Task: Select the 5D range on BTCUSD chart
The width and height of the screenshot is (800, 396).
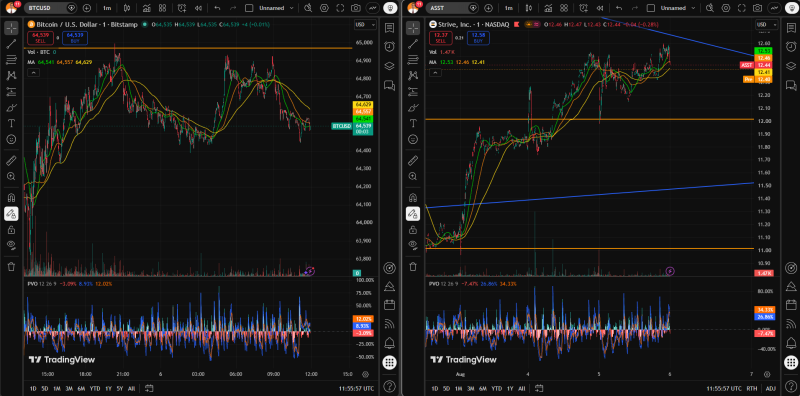Action: click(45, 388)
